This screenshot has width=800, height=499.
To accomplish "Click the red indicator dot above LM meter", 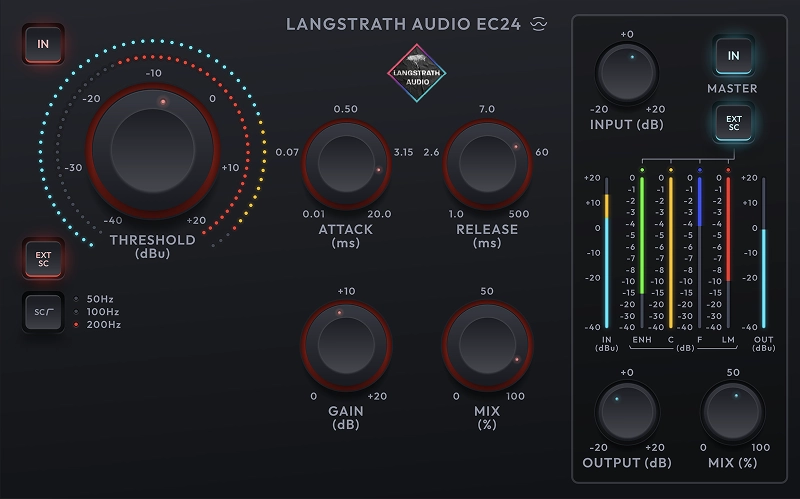I will pos(728,170).
